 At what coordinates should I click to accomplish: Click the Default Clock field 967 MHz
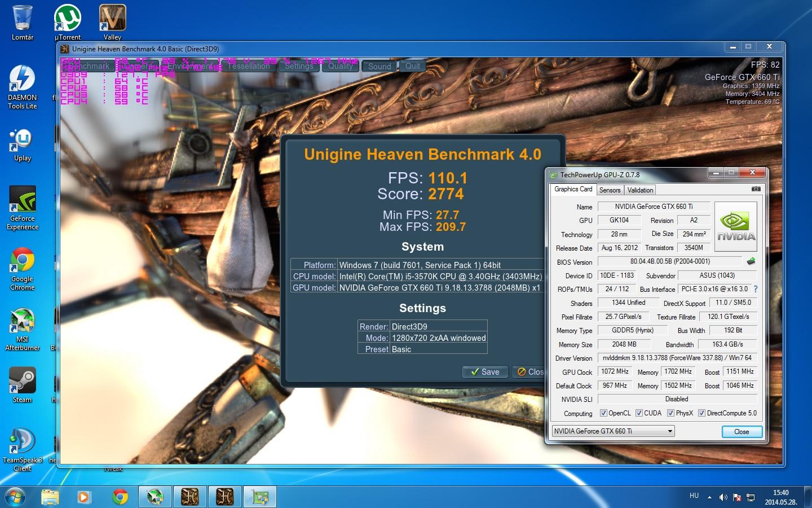click(615, 386)
